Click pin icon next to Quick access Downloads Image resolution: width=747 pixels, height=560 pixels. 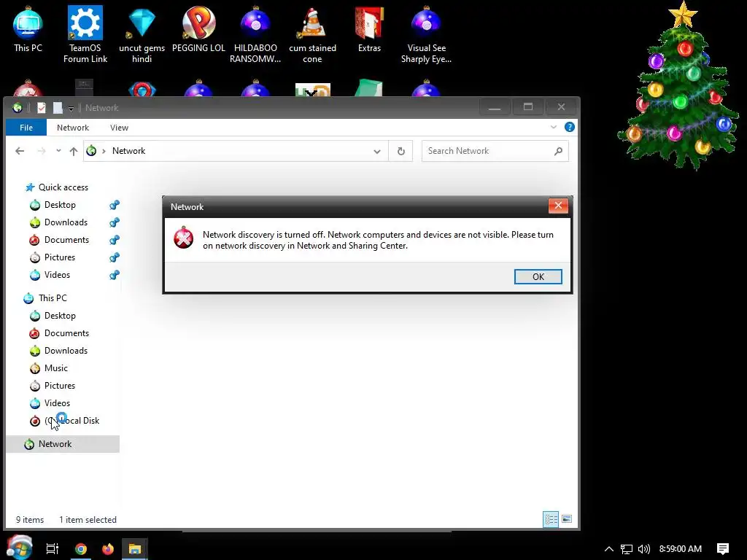(x=115, y=222)
